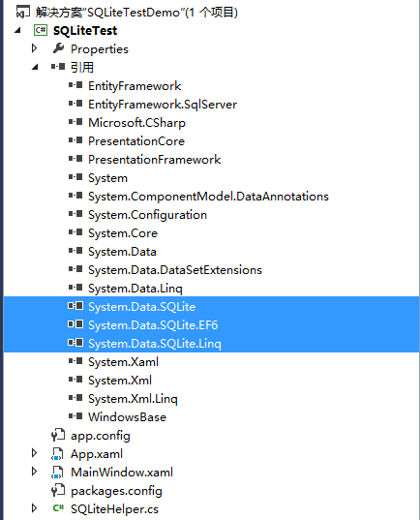Click the reference icon of EntityFramework
420x520 pixels.
[x=75, y=85]
